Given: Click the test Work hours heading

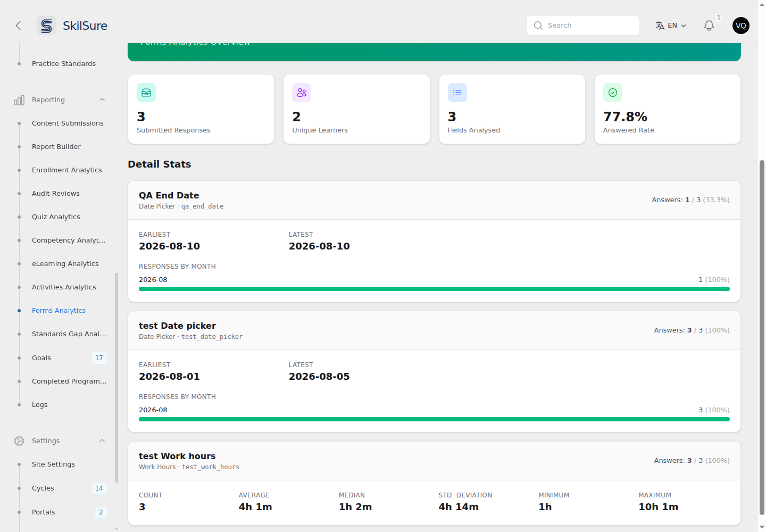Looking at the screenshot, I should click(177, 456).
